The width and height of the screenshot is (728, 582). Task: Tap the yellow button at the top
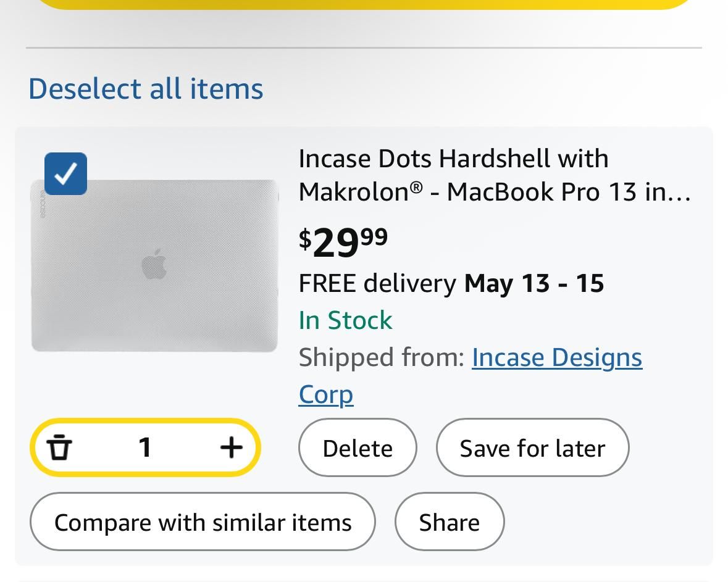pyautogui.click(x=364, y=4)
